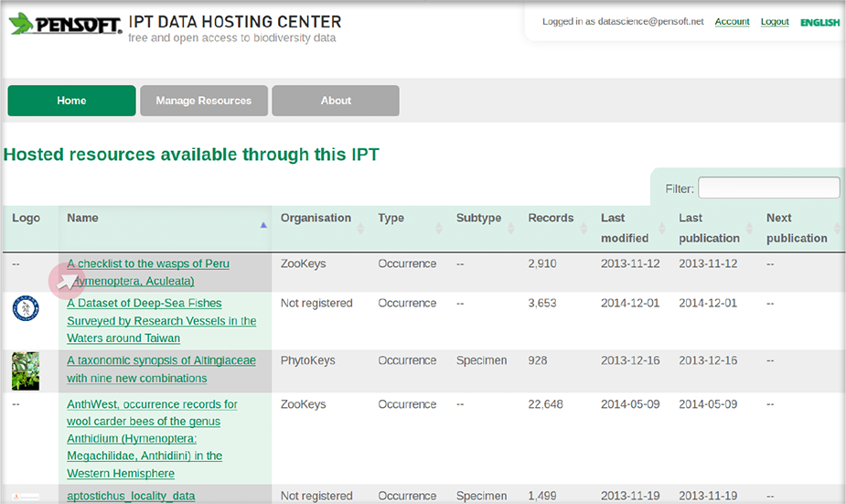Viewport: 846px width, 504px height.
Task: Sort by Last modified column arrows
Action: [661, 229]
